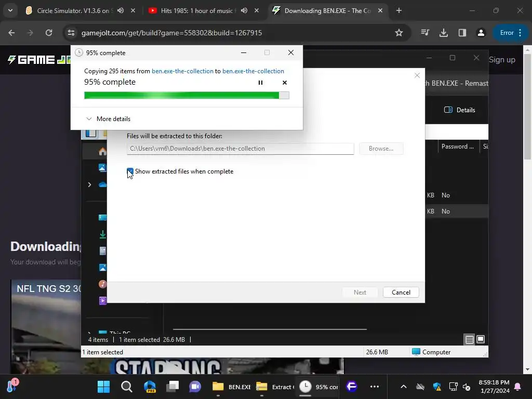Open the browser downloads icon
The image size is (532, 399).
[444, 33]
